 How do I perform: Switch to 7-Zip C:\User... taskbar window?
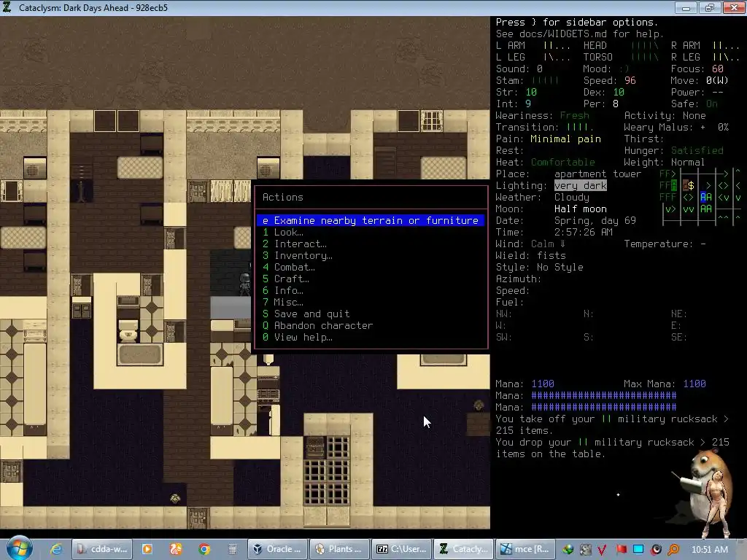click(x=402, y=549)
